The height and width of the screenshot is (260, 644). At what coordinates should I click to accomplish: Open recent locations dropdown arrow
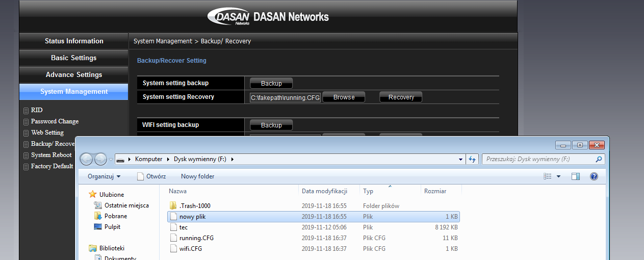(111, 160)
